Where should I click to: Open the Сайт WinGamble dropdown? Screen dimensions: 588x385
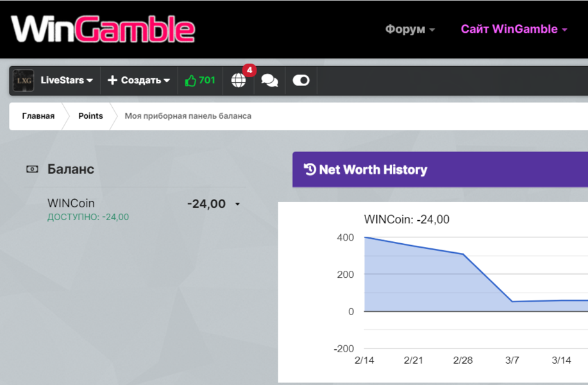514,30
